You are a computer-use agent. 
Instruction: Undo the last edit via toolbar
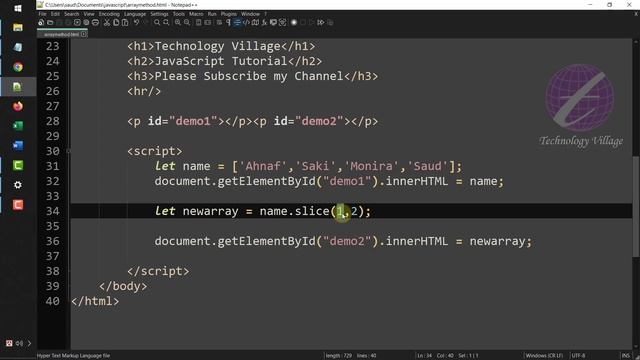(x=136, y=22)
